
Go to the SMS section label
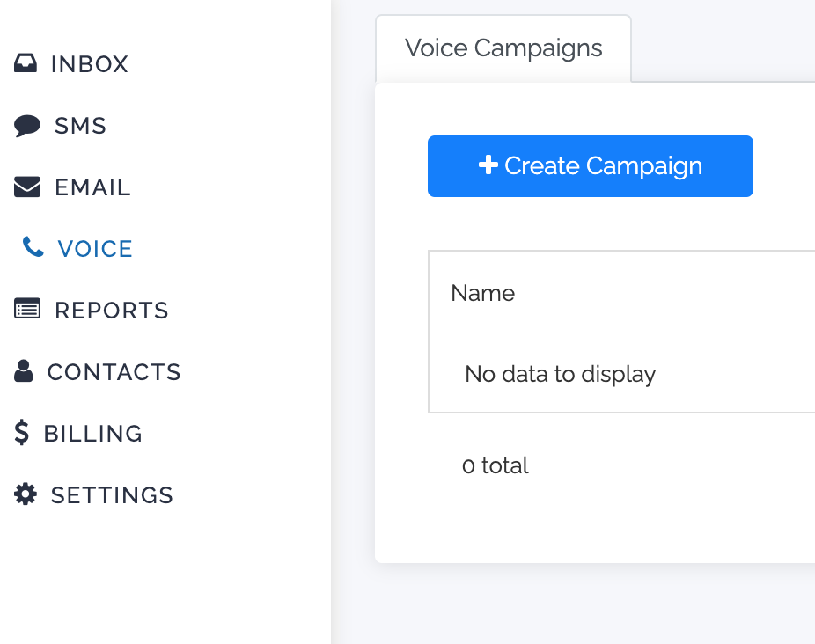click(x=80, y=126)
